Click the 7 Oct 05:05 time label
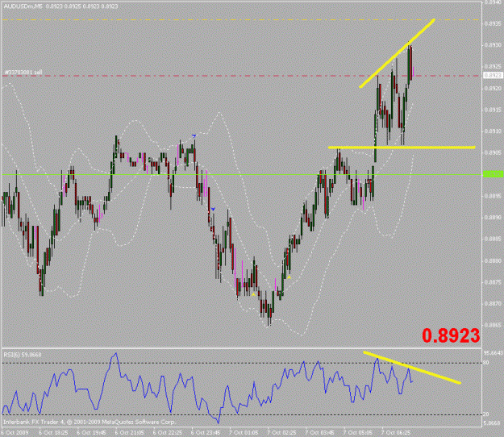The image size is (504, 437). (x=358, y=432)
